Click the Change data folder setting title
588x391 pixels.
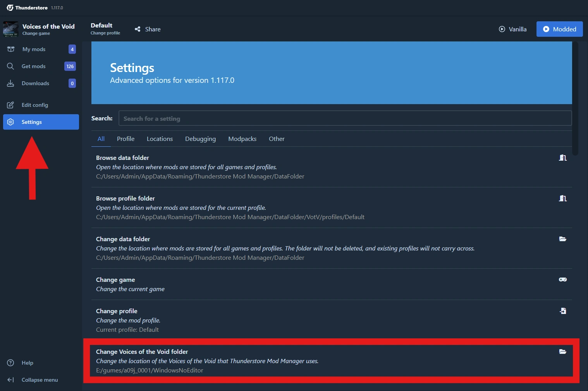(x=123, y=239)
